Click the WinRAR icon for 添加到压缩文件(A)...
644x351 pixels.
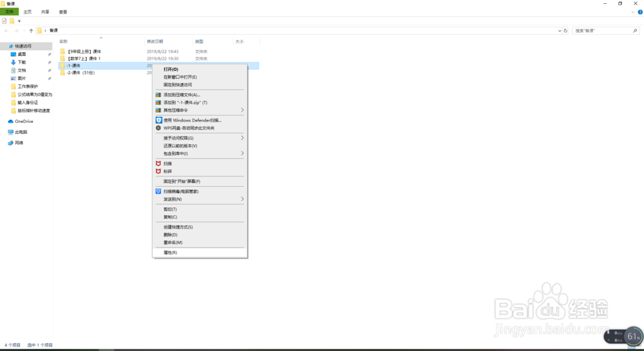158,95
